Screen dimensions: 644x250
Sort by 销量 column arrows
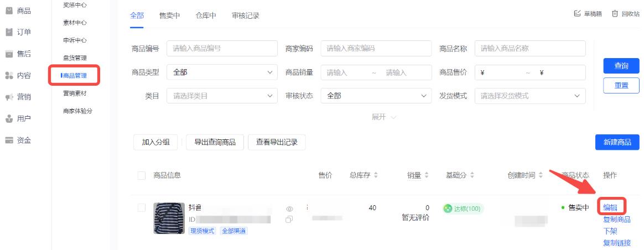[427, 175]
